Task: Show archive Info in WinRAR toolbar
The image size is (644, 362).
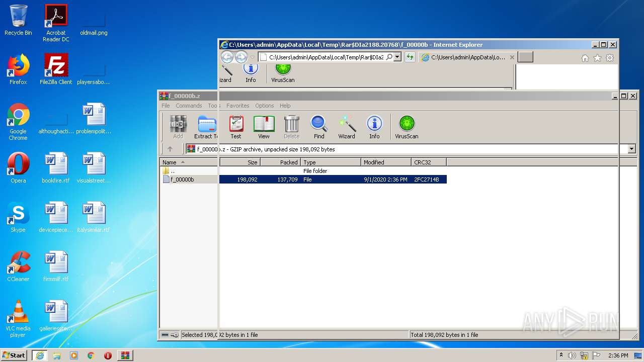Action: point(374,127)
